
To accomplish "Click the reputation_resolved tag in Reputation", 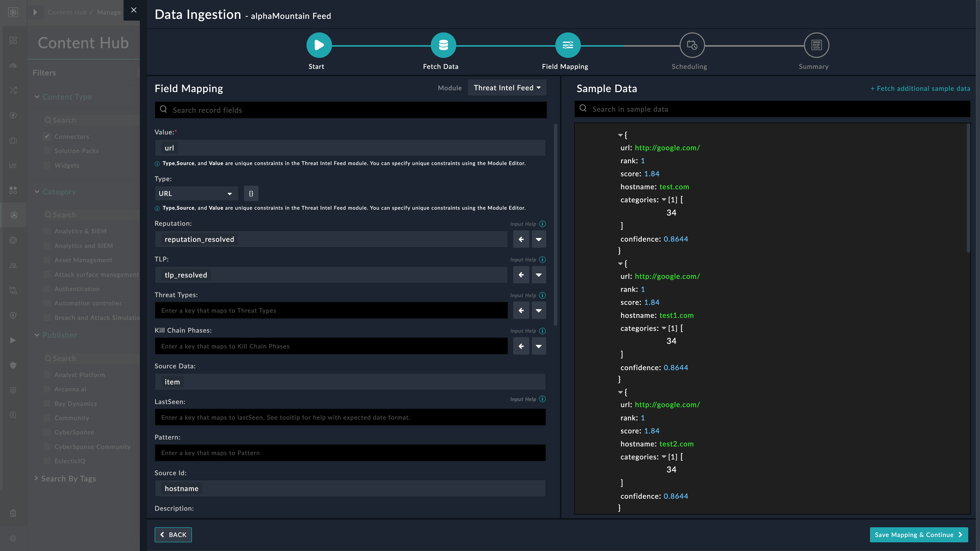I will (199, 239).
